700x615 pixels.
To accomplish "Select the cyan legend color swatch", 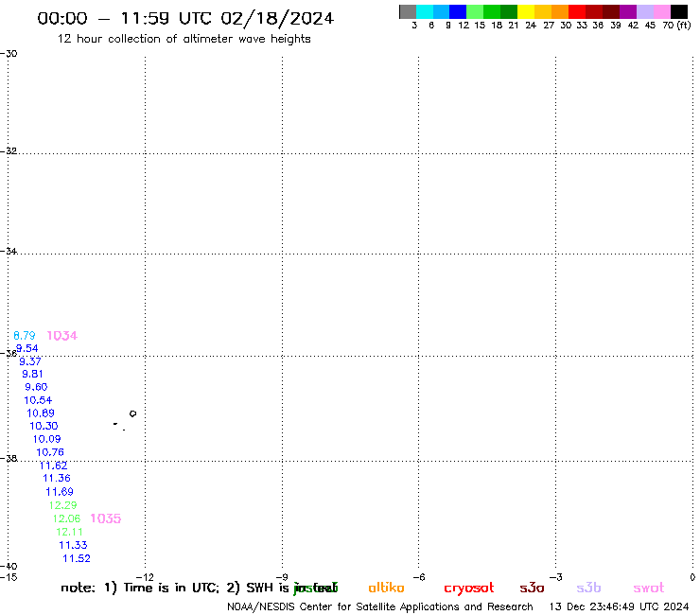I will [x=425, y=11].
